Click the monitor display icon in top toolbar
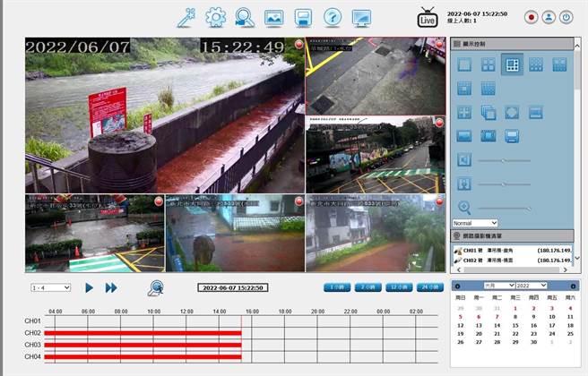The height and width of the screenshot is (376, 588). [x=361, y=17]
